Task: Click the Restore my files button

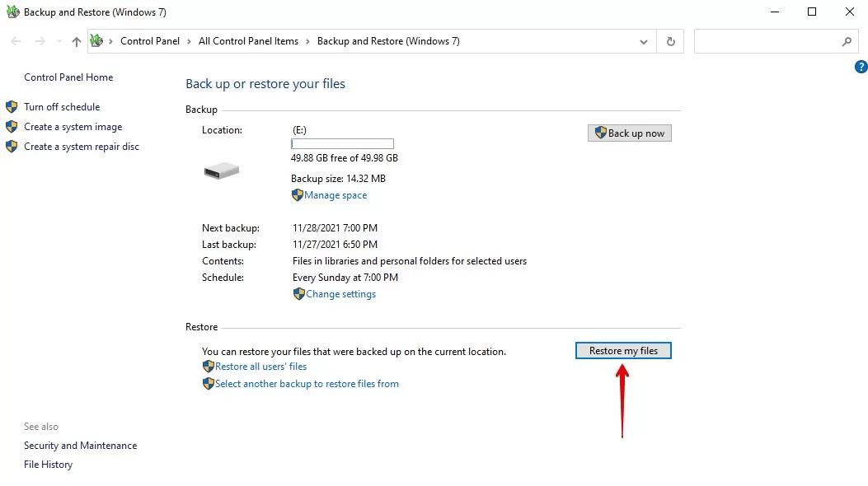Action: point(623,351)
